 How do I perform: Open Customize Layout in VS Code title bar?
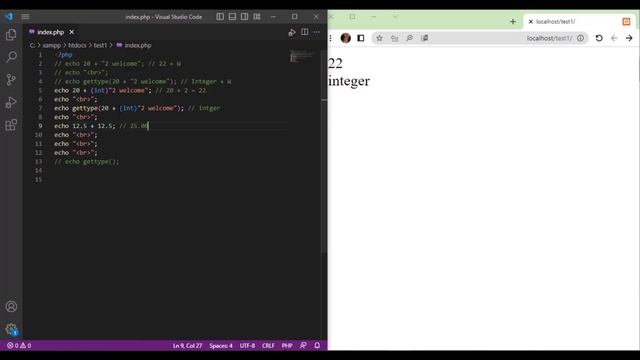(x=257, y=16)
